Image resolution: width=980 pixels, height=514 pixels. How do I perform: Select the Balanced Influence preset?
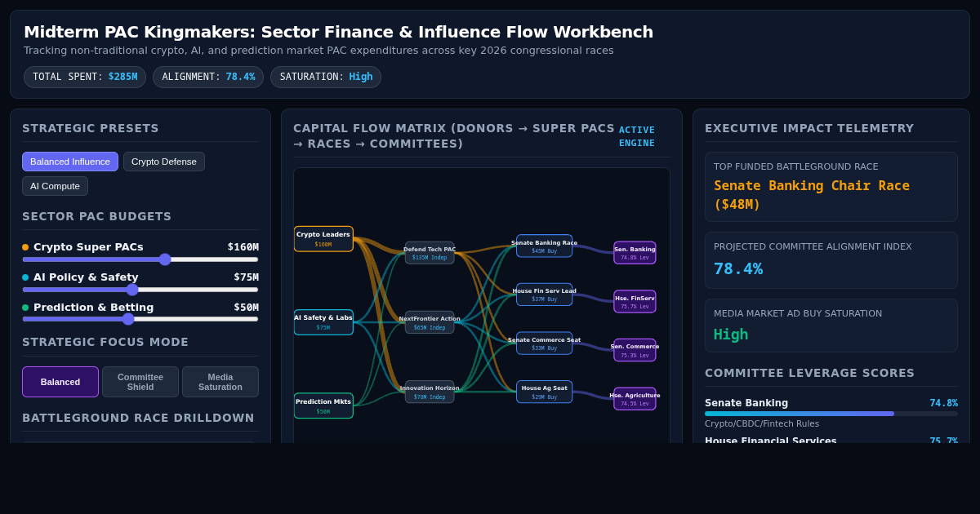(x=70, y=162)
